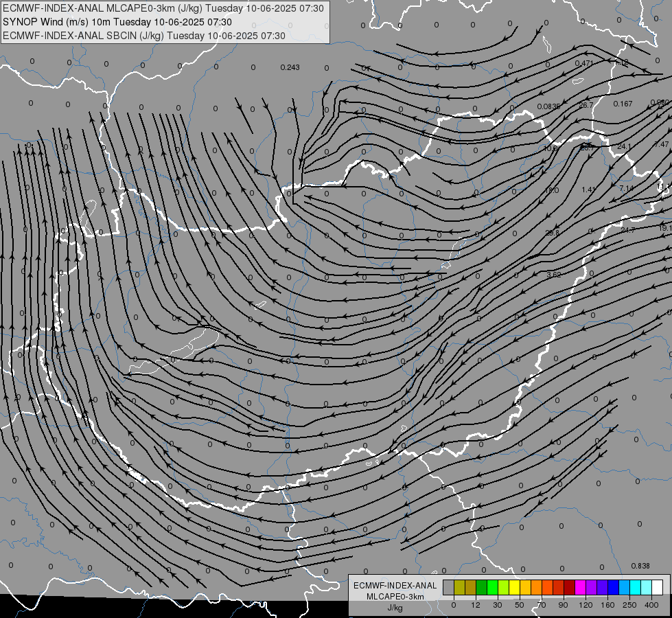Select the 0.0835 map value
This screenshot has height=618, width=672.
click(x=548, y=106)
